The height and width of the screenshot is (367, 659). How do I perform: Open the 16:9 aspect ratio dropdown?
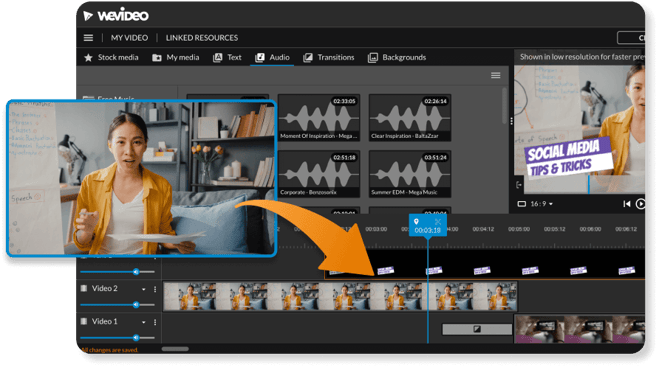click(x=541, y=204)
